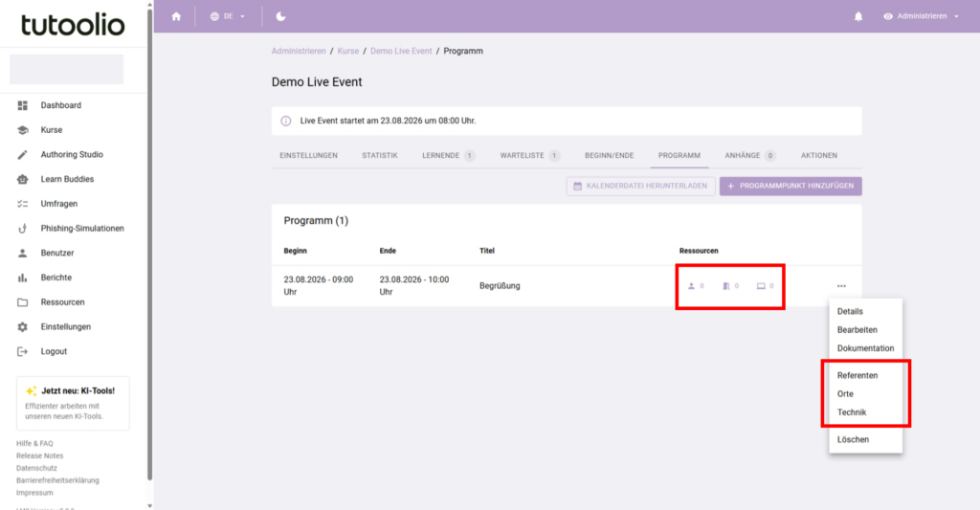Switch to the Beginn/Ende tab
980x510 pixels.
click(609, 156)
